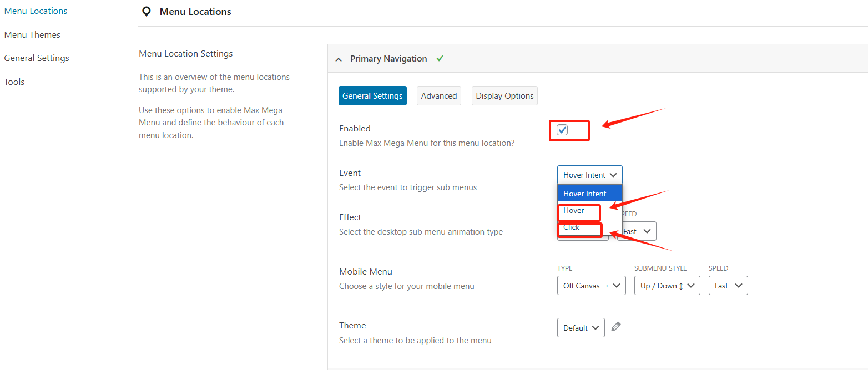Open Tools in the left sidebar
This screenshot has height=370, width=868.
tap(14, 82)
